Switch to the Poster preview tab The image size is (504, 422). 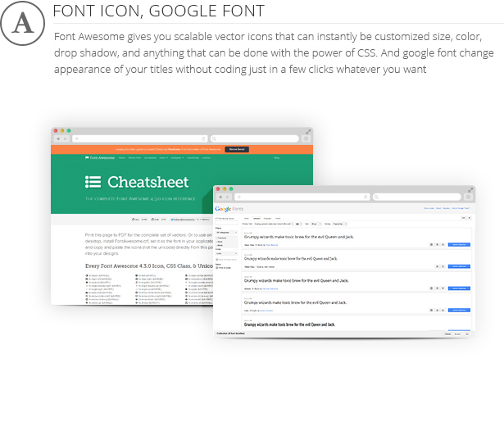pos(278,219)
